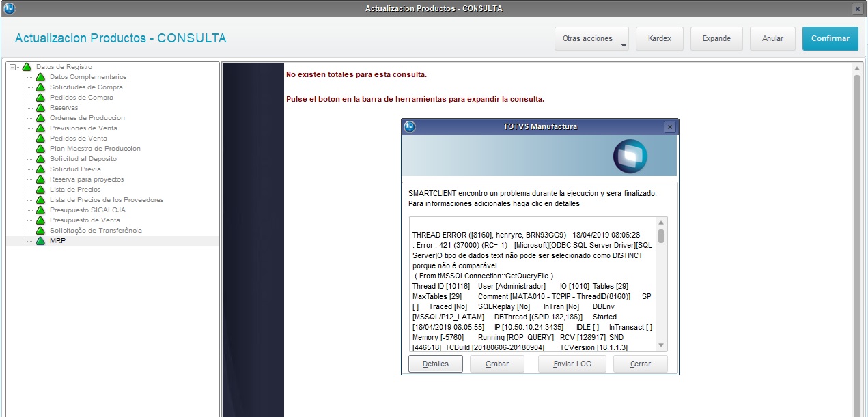
Task: Click the green icon next to Solicitudes de Compra
Action: tap(40, 87)
